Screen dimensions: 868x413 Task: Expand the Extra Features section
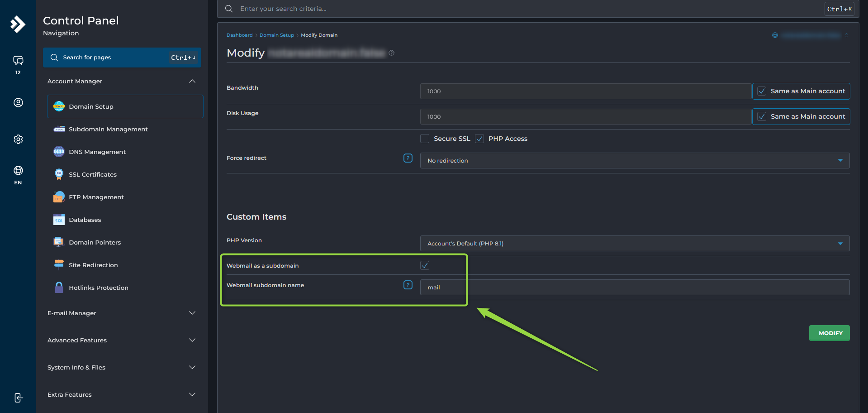click(122, 394)
